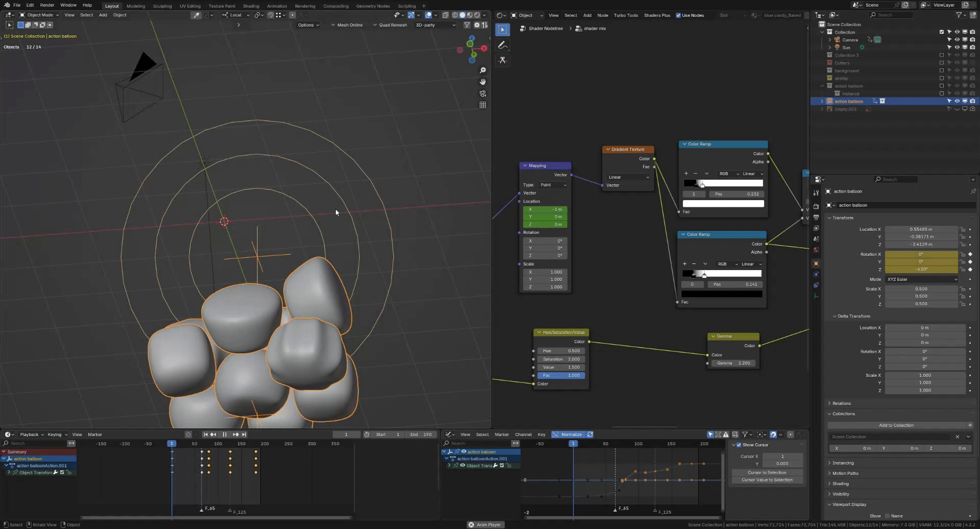Screen dimensions: 980x529
Task: Open rotation Mode XYZ Euler dropdown
Action: coord(922,279)
